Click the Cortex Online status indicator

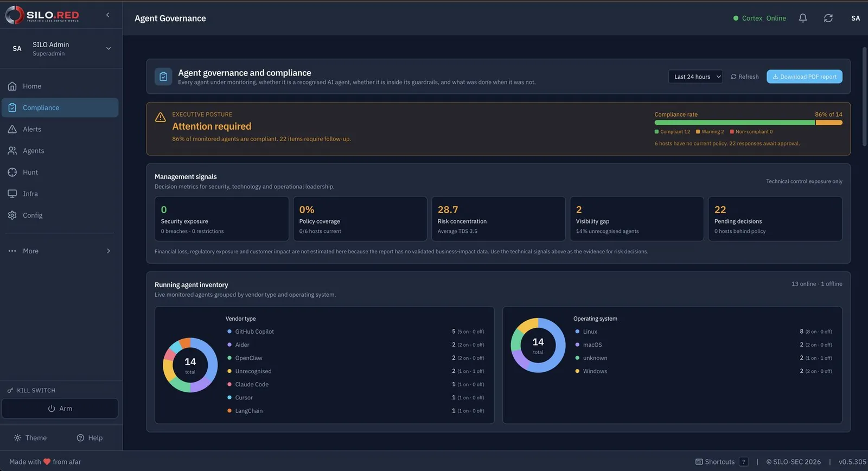pos(759,18)
